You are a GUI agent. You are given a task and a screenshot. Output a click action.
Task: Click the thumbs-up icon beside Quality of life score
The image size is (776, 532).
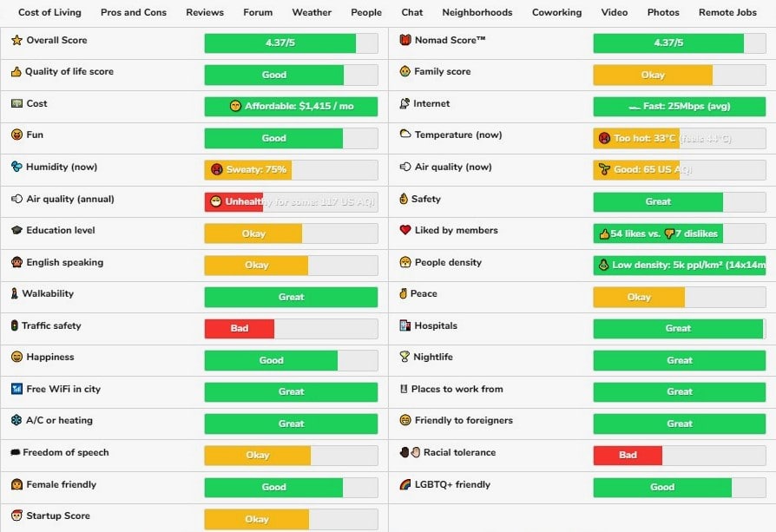coord(16,72)
